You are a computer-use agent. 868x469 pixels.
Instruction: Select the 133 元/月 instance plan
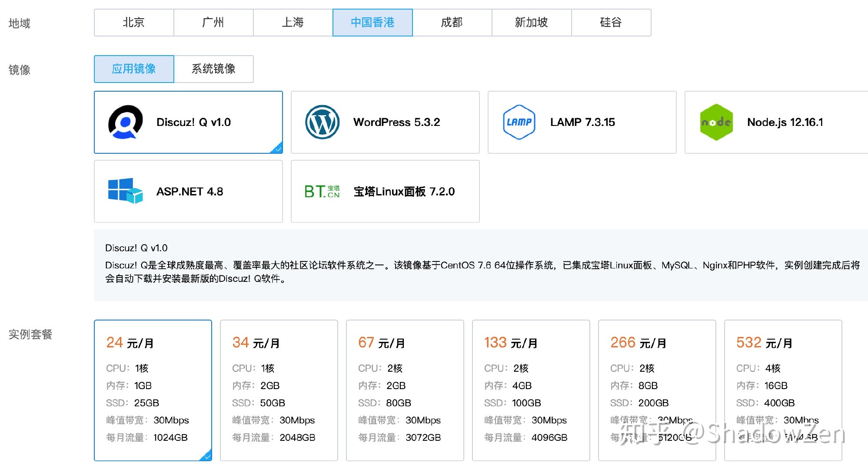(531, 390)
